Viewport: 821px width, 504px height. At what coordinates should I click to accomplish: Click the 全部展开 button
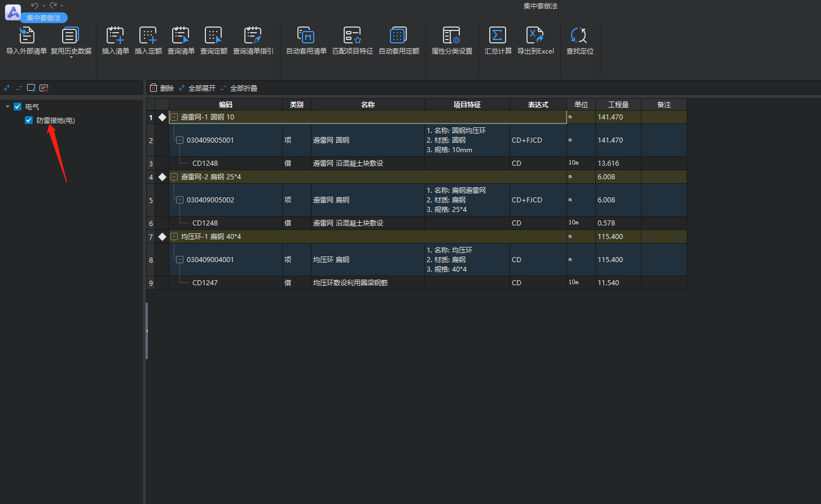197,88
